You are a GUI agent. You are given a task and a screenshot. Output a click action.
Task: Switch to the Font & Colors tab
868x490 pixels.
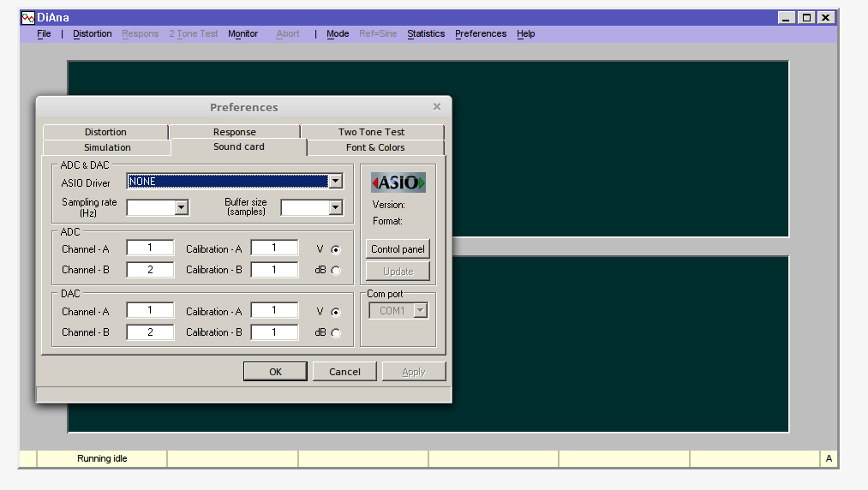point(375,147)
